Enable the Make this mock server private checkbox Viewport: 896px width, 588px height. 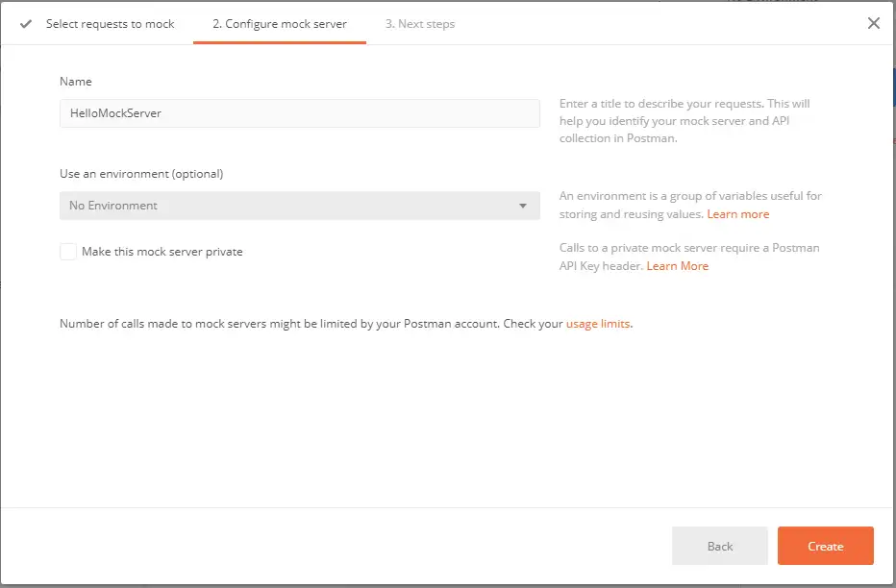tap(68, 252)
